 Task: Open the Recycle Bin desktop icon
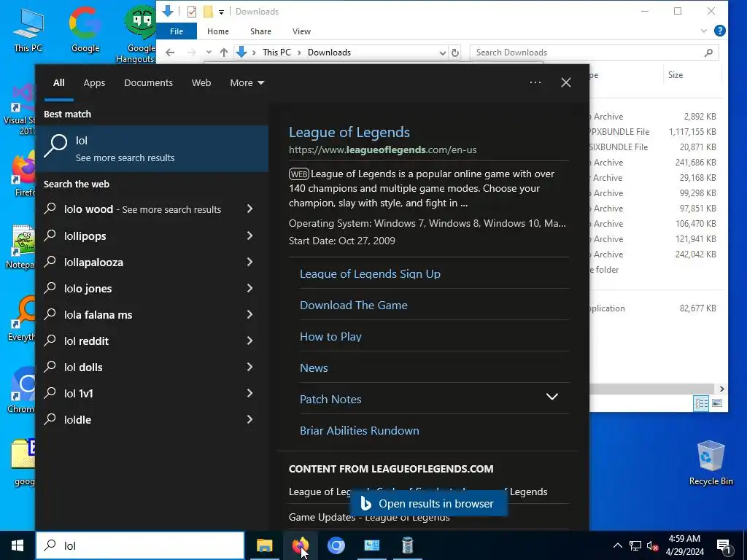(711, 463)
